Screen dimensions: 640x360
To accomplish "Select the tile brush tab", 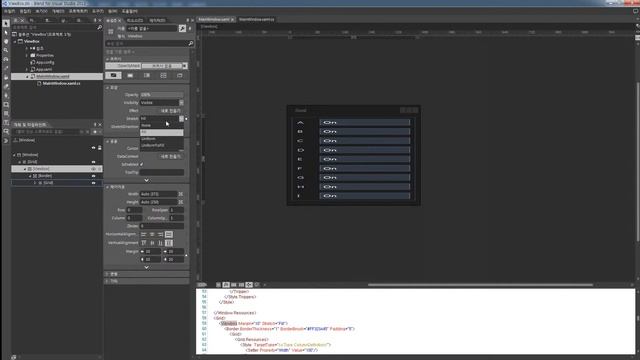I will pos(163,76).
